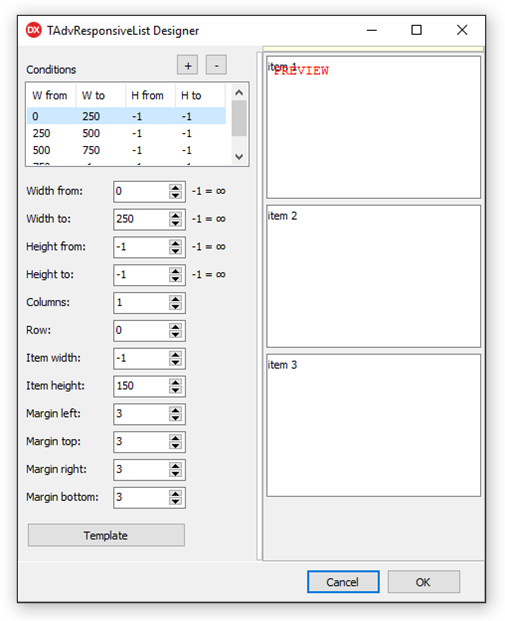Confirm changes with the OK button
This screenshot has height=621, width=505.
click(x=423, y=582)
